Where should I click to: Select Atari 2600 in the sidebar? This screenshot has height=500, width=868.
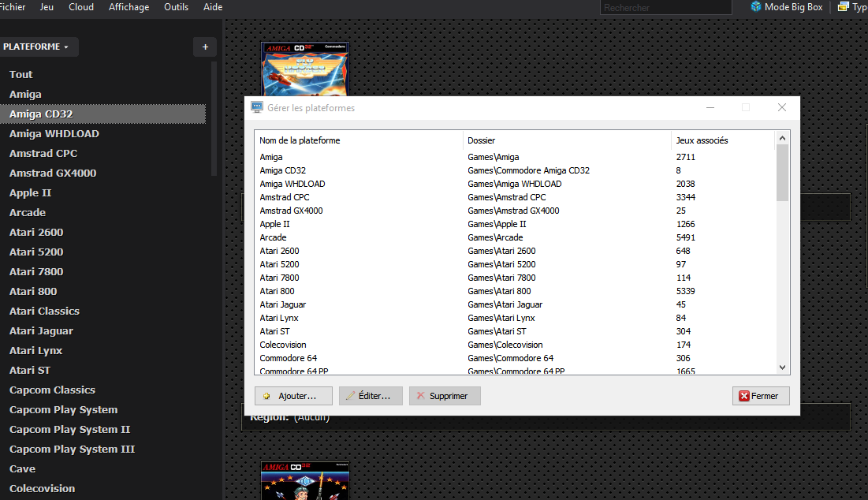[x=36, y=232]
